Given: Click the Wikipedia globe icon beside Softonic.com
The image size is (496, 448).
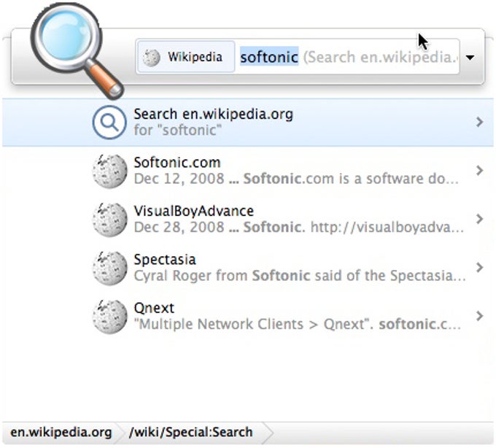Looking at the screenshot, I should [x=109, y=171].
